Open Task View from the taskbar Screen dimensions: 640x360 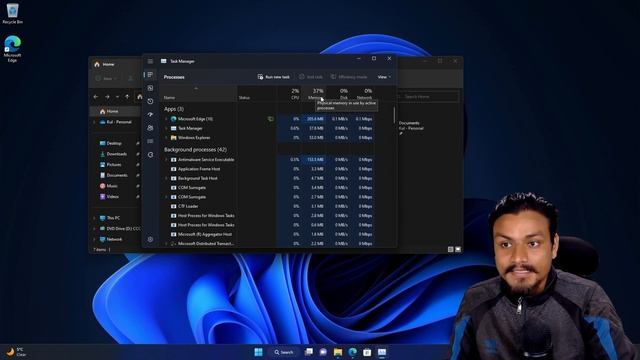(x=309, y=352)
